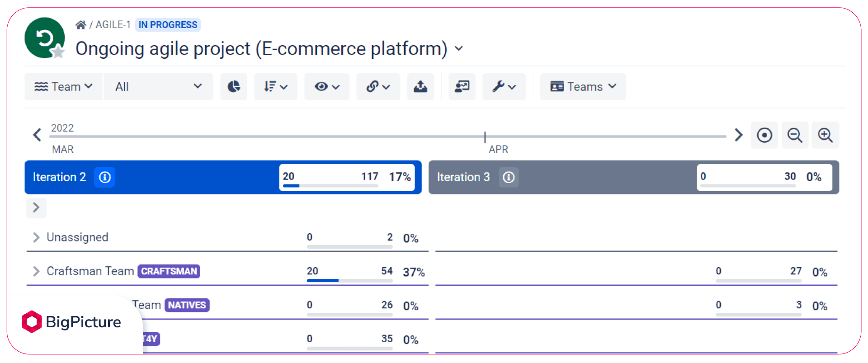Click the APR month label
The image size is (868, 363).
click(498, 149)
